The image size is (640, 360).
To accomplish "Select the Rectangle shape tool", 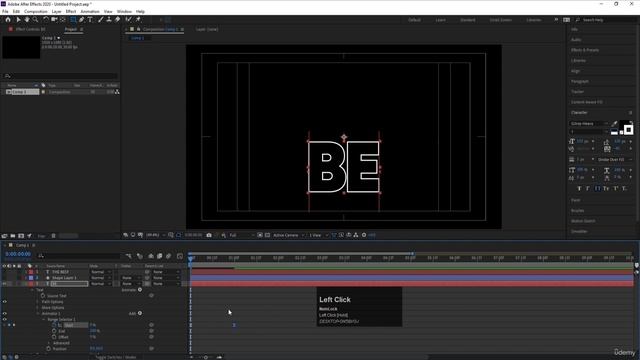I will click(x=73, y=20).
